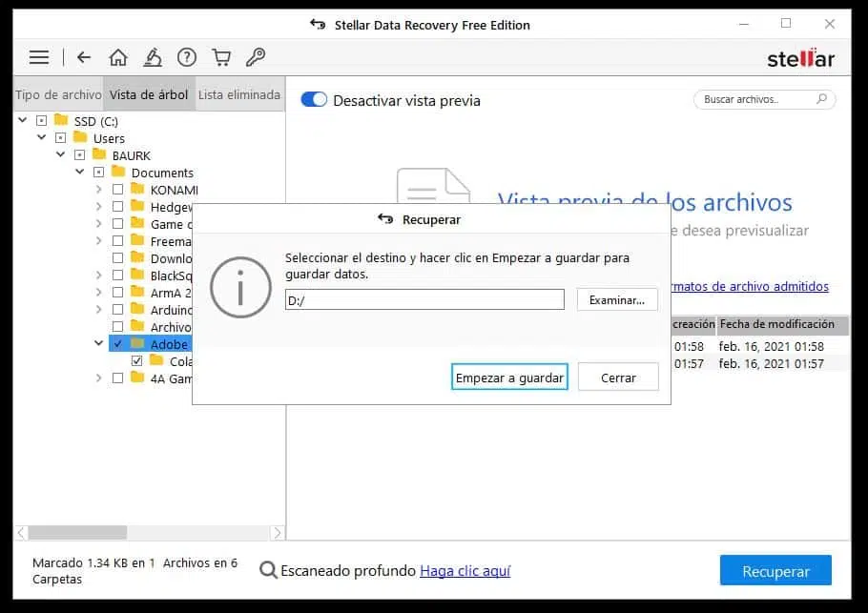868x613 pixels.
Task: Expand the BlackSq folder node
Action: tap(98, 275)
